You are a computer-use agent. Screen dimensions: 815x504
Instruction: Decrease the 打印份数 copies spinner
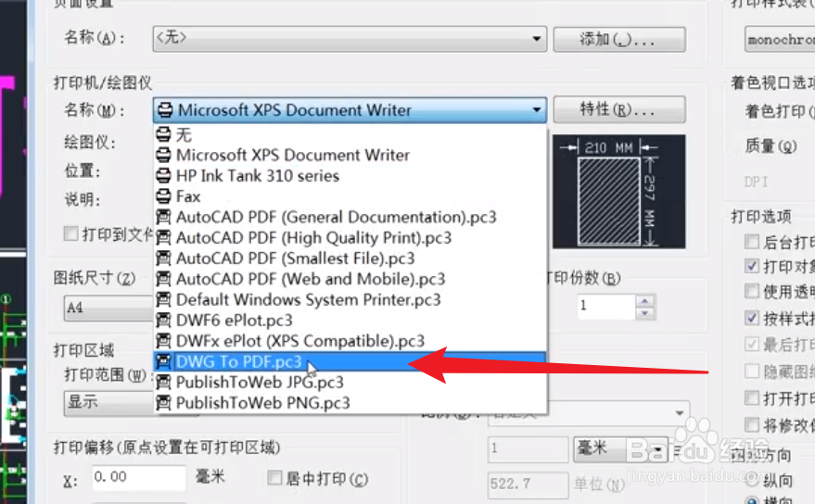[x=644, y=313]
